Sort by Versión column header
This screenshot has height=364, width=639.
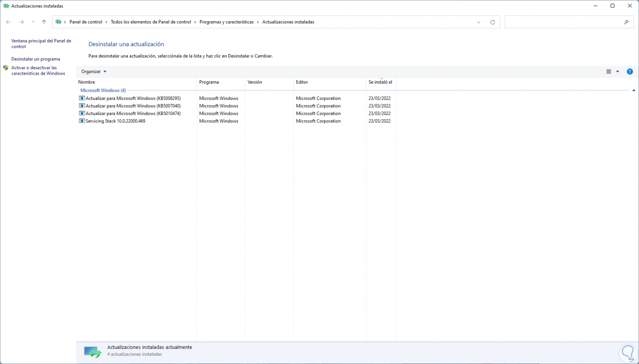(269, 82)
